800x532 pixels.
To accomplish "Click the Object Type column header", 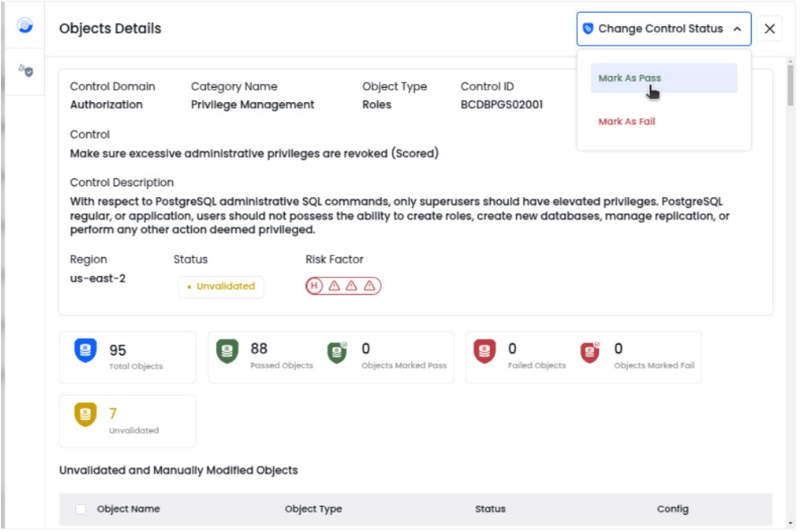I will 314,509.
